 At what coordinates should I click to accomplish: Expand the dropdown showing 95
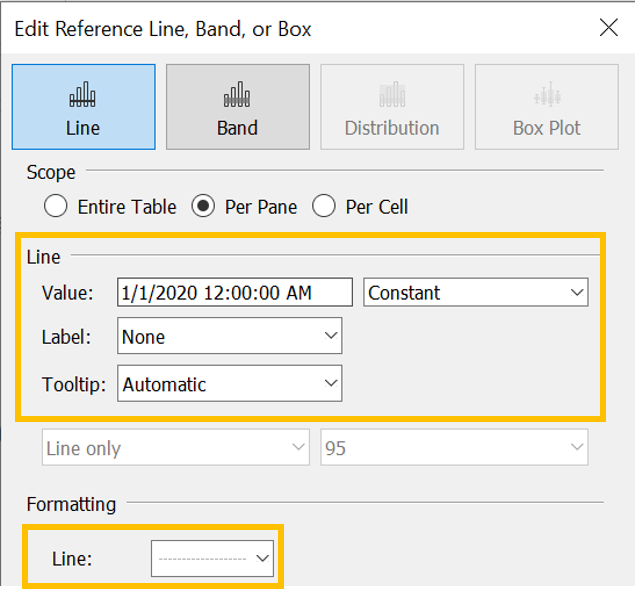[x=454, y=449]
